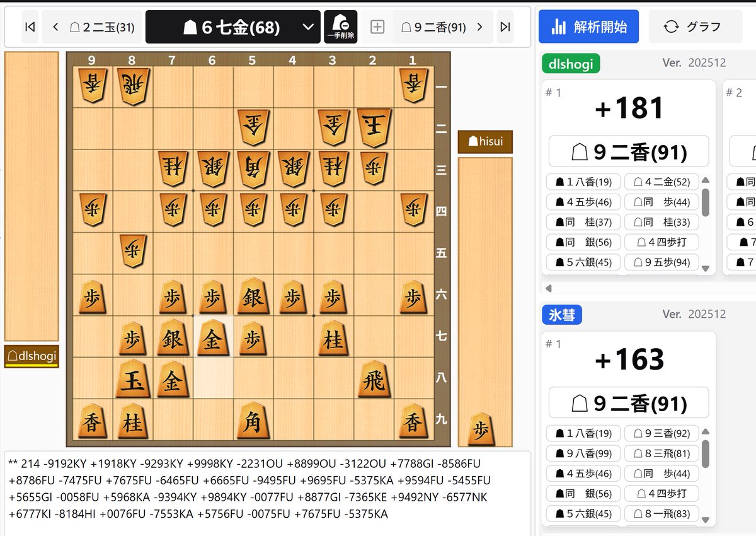
Task: Select the lance piece on 1九
Action: 413,420
